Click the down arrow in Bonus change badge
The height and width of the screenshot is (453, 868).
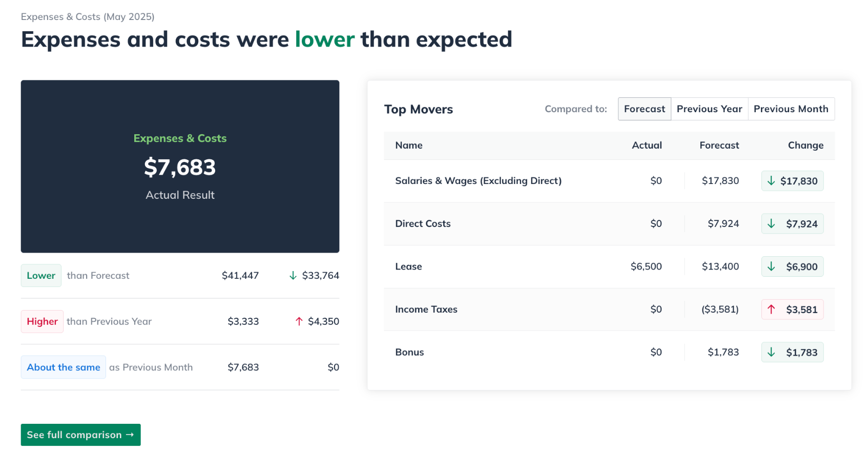[x=771, y=352]
